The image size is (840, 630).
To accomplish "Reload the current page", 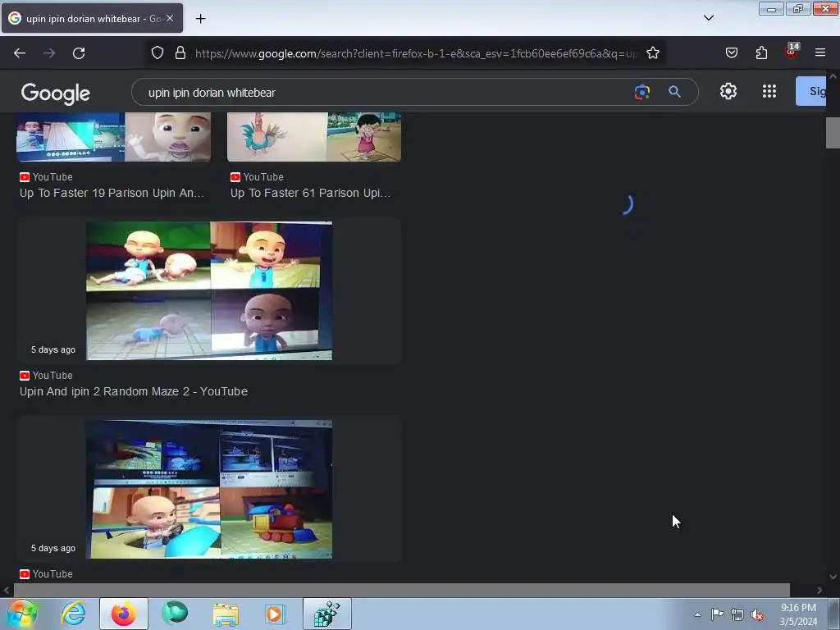I will (79, 53).
